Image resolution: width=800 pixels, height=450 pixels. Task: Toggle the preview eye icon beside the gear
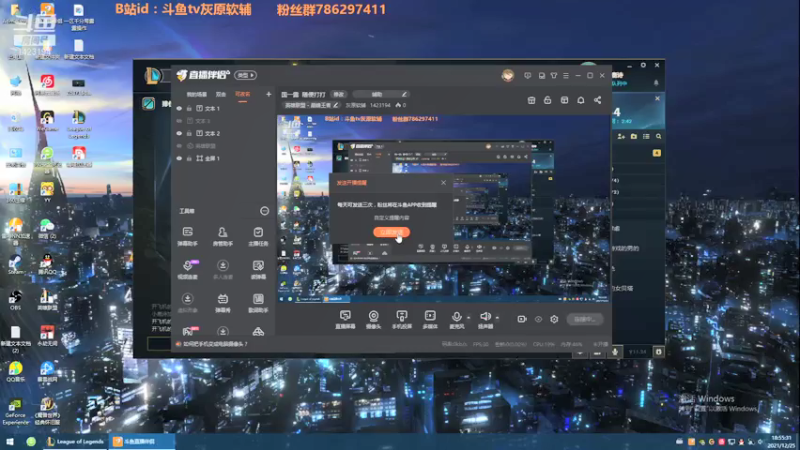click(x=538, y=319)
